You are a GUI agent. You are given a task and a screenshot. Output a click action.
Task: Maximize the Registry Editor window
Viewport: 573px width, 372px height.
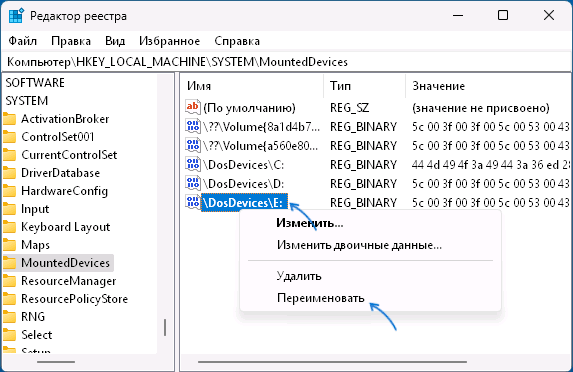click(503, 16)
